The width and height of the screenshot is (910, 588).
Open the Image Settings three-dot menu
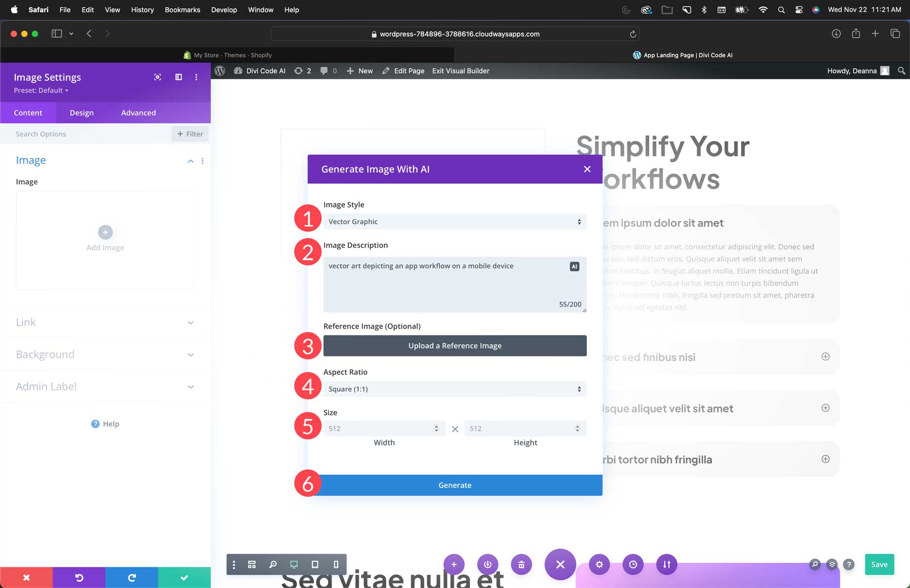pos(196,77)
